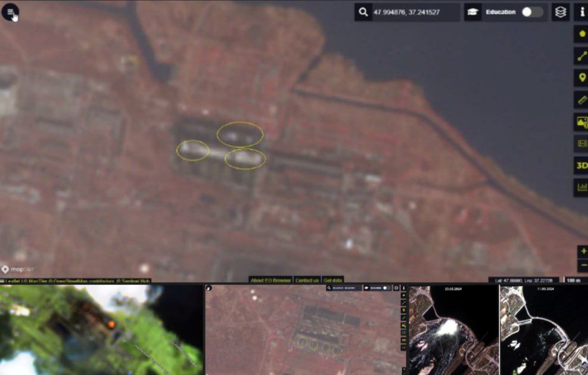Zoom in with the plus button
Screen dimensions: 588x375
tap(583, 252)
